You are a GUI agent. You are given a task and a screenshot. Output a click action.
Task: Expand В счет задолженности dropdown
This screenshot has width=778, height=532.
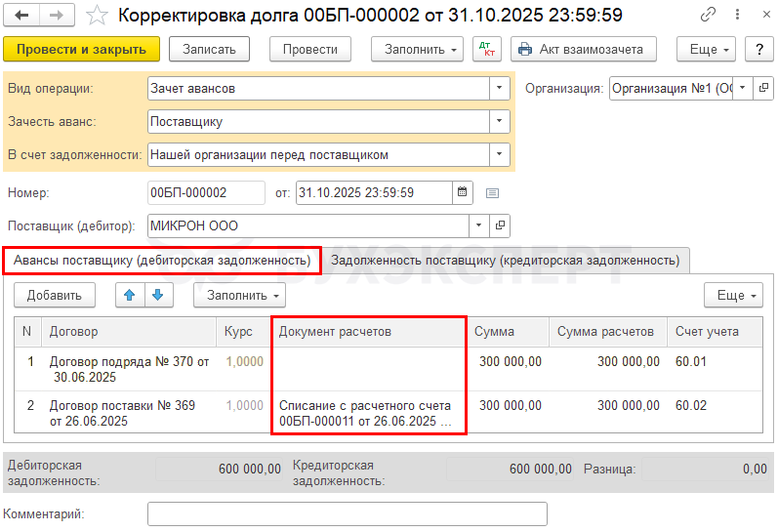click(499, 155)
